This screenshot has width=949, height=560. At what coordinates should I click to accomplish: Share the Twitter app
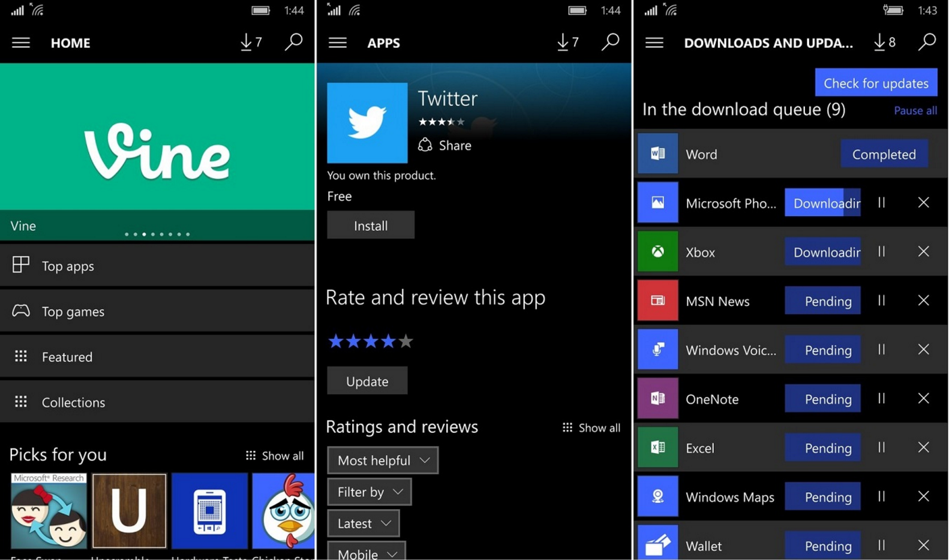[x=445, y=145]
